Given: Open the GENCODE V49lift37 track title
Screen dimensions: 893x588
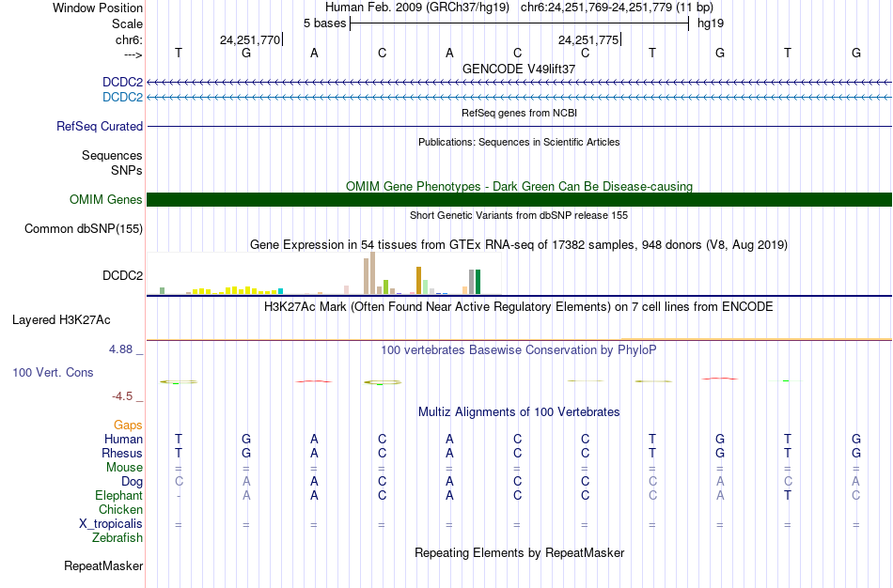Looking at the screenshot, I should pyautogui.click(x=519, y=69).
